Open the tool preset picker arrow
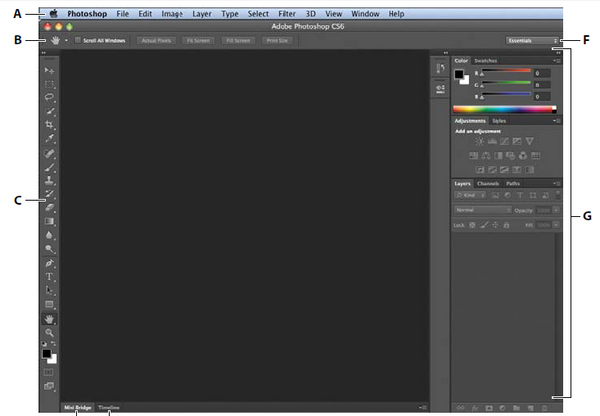The width and height of the screenshot is (600, 416). [66, 40]
